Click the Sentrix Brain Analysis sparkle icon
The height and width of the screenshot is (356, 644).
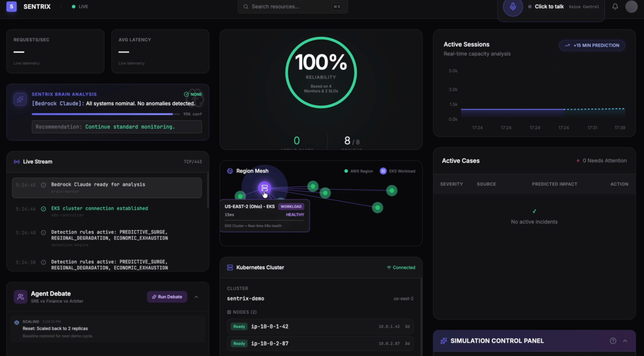click(20, 99)
